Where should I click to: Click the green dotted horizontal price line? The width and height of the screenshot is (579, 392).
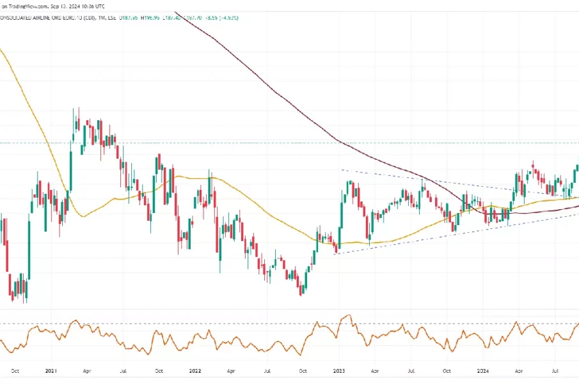pos(288,143)
